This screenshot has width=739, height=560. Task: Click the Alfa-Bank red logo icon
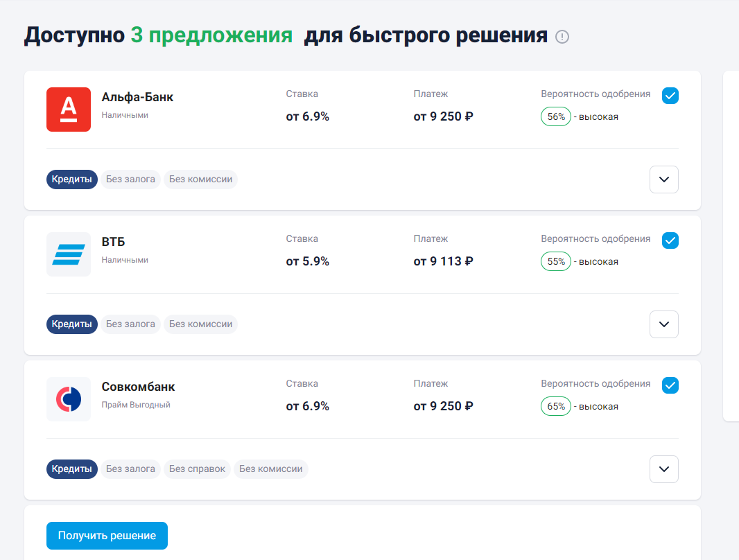click(68, 109)
